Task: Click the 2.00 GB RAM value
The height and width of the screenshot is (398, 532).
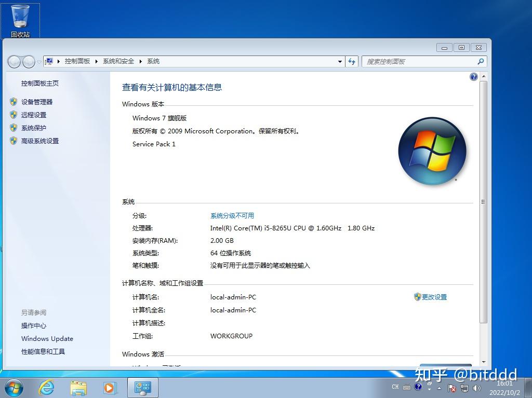Action: (x=222, y=241)
